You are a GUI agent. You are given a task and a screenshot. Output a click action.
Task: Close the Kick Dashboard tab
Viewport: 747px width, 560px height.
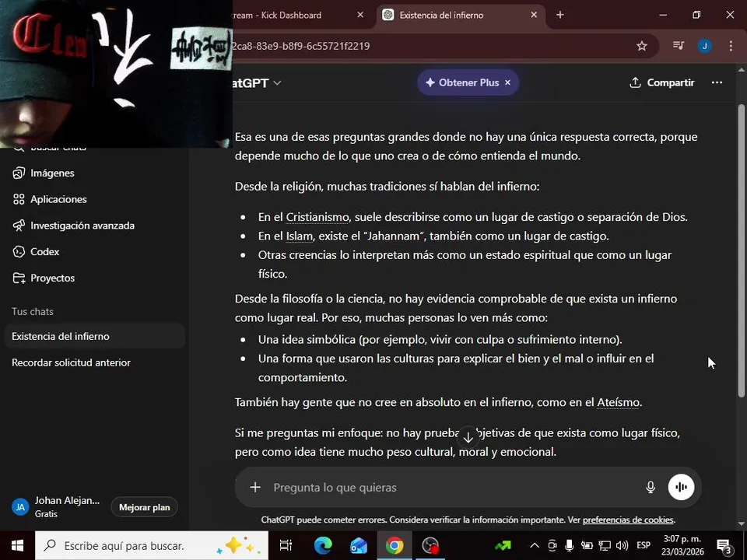pyautogui.click(x=360, y=15)
